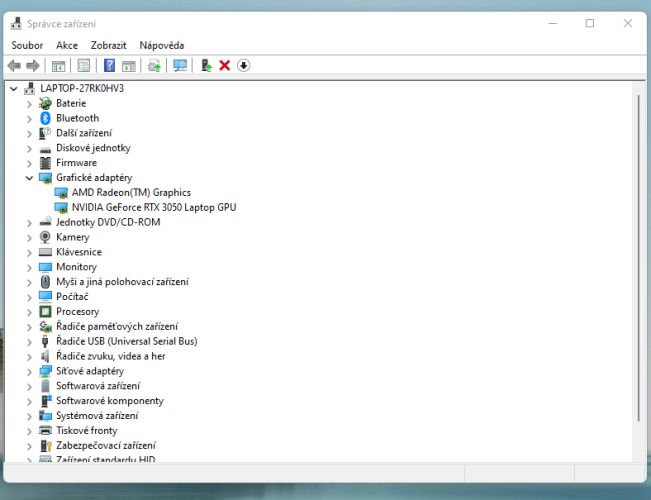Click the Tiskové fronty printer icon
Screen dimensions: 651x500
coord(45,430)
